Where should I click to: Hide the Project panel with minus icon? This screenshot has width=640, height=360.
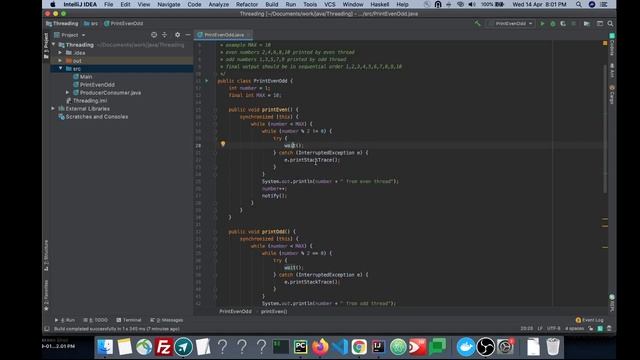pyautogui.click(x=188, y=35)
